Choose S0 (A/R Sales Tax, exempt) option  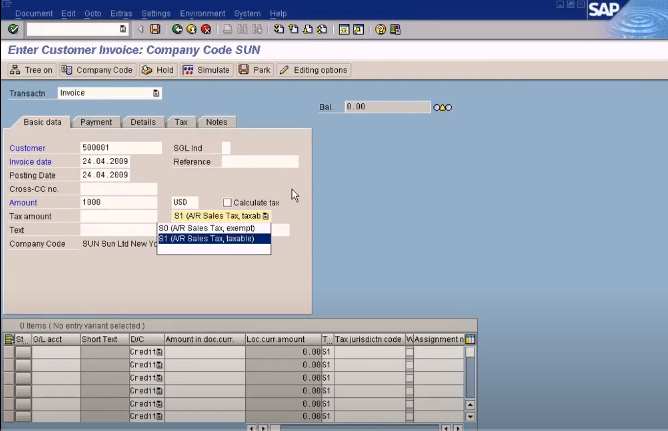tap(214, 228)
